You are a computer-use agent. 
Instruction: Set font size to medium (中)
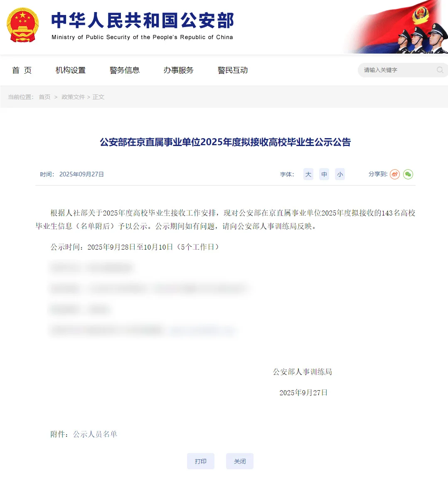324,174
